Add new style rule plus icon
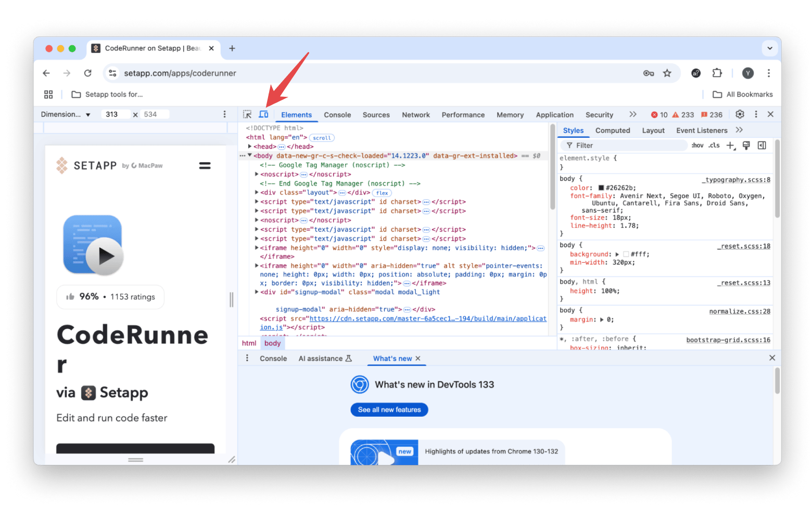Image resolution: width=812 pixels, height=514 pixels. (731, 146)
